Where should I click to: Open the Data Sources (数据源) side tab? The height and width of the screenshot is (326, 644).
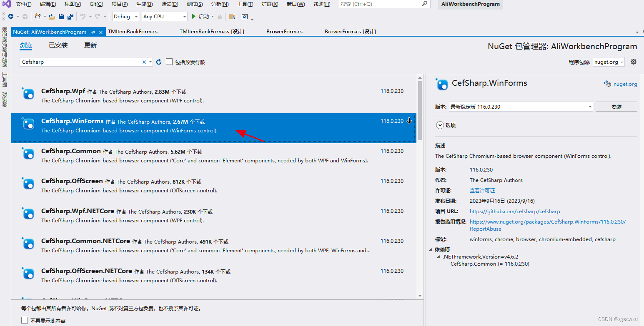(5, 100)
